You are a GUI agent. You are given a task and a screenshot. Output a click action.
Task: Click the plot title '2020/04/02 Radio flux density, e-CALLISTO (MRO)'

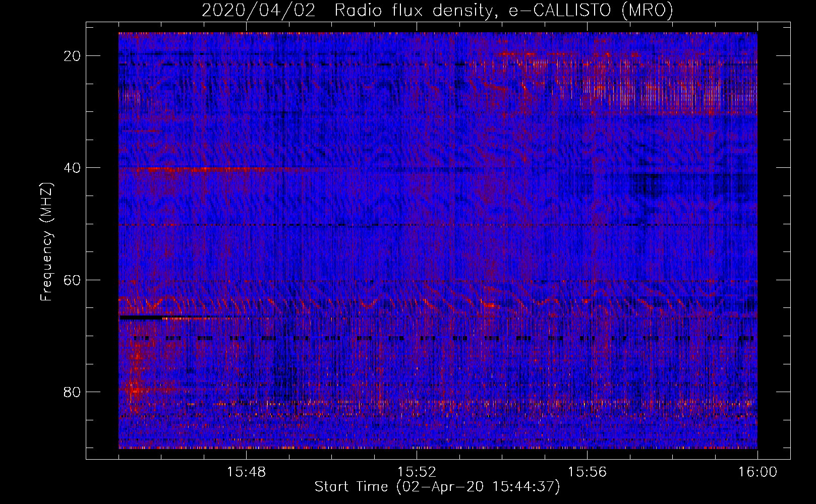pos(437,10)
